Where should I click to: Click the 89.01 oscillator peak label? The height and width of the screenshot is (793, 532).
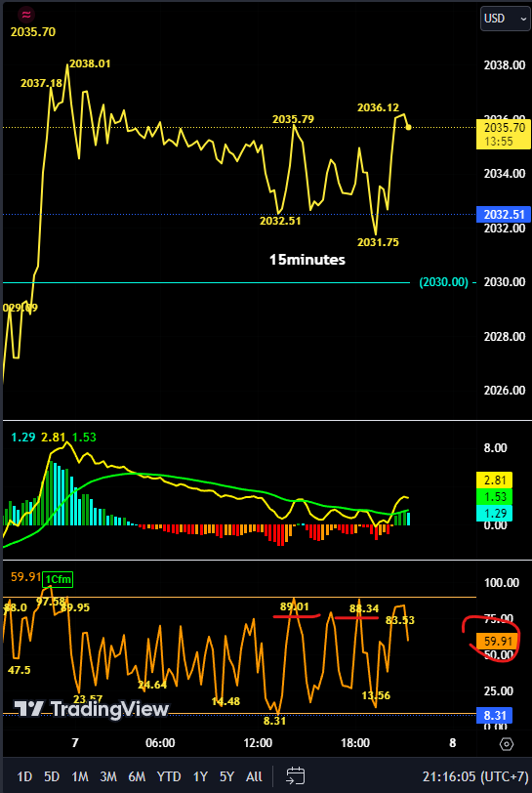(297, 606)
